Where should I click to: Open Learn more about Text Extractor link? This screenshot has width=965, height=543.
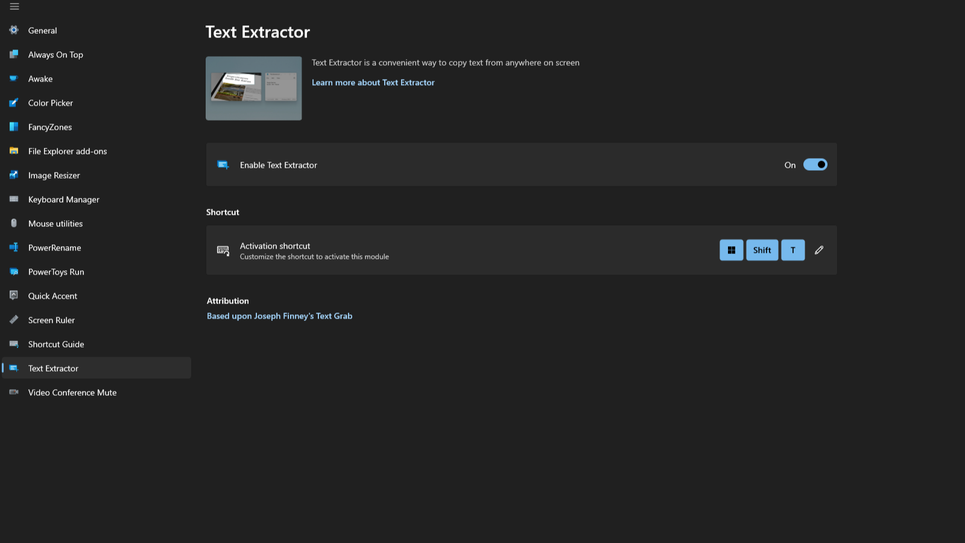tap(373, 82)
